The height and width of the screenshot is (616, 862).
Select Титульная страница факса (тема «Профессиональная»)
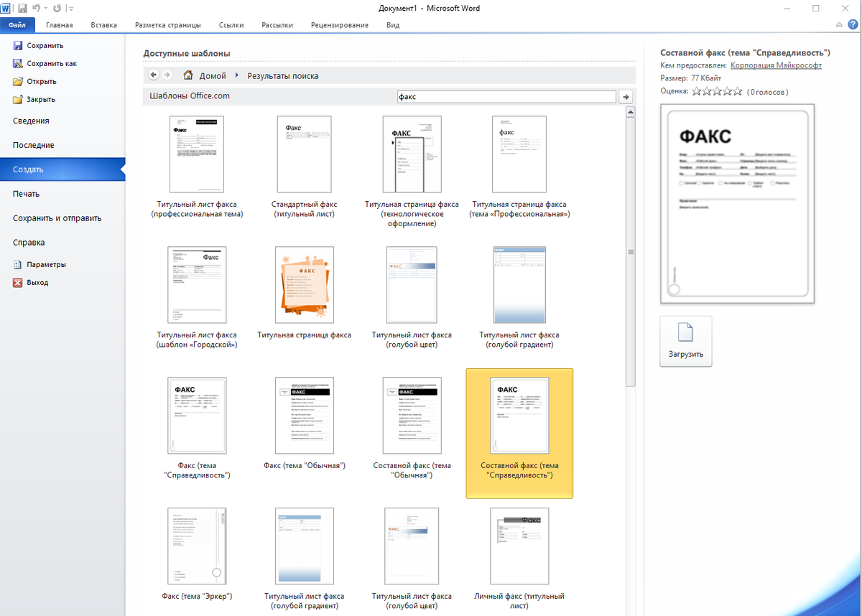pos(519,168)
